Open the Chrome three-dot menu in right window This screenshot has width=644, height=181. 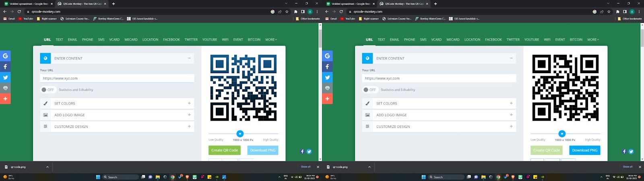[639, 12]
